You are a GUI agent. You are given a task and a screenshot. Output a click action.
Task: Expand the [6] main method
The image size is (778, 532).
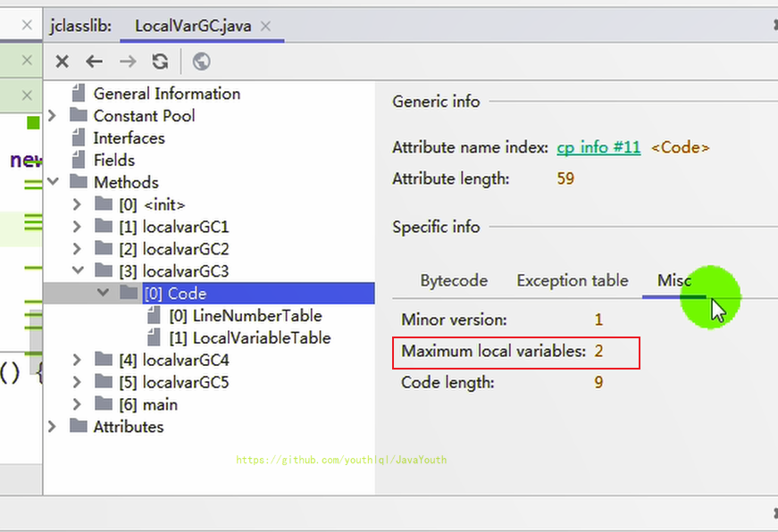(x=77, y=404)
